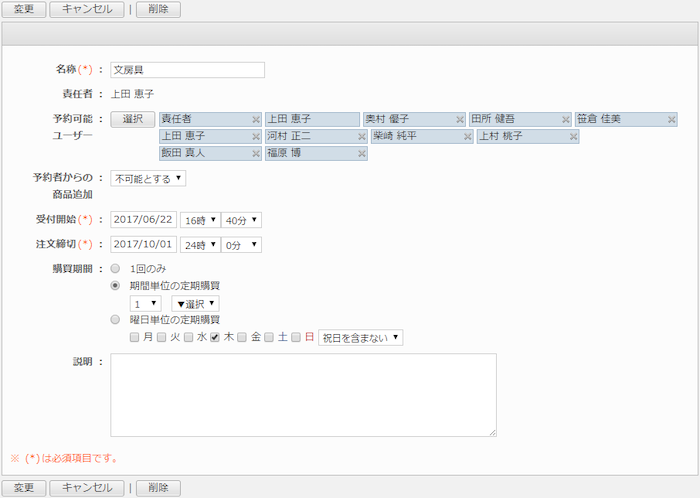Expand the 16時 start hour dropdown
Screen dimensions: 700x498
pyautogui.click(x=199, y=219)
